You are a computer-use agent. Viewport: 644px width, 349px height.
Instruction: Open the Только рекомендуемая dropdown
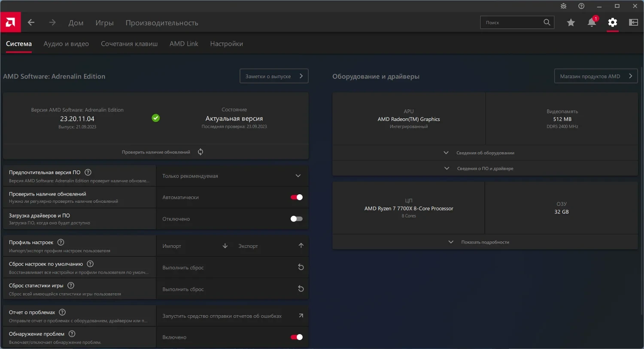click(232, 176)
